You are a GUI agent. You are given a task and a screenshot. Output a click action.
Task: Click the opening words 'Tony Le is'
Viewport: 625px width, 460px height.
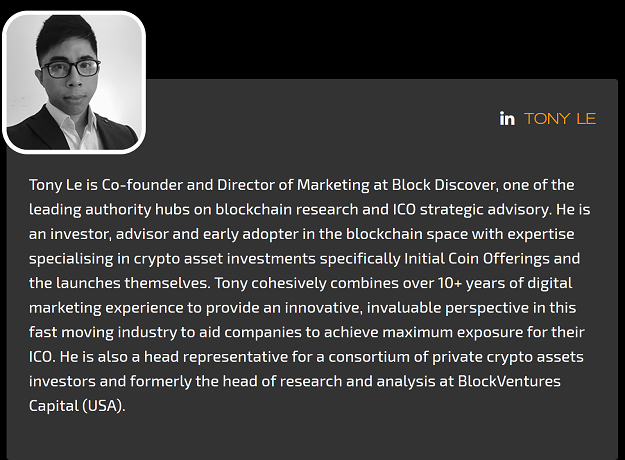tap(63, 185)
